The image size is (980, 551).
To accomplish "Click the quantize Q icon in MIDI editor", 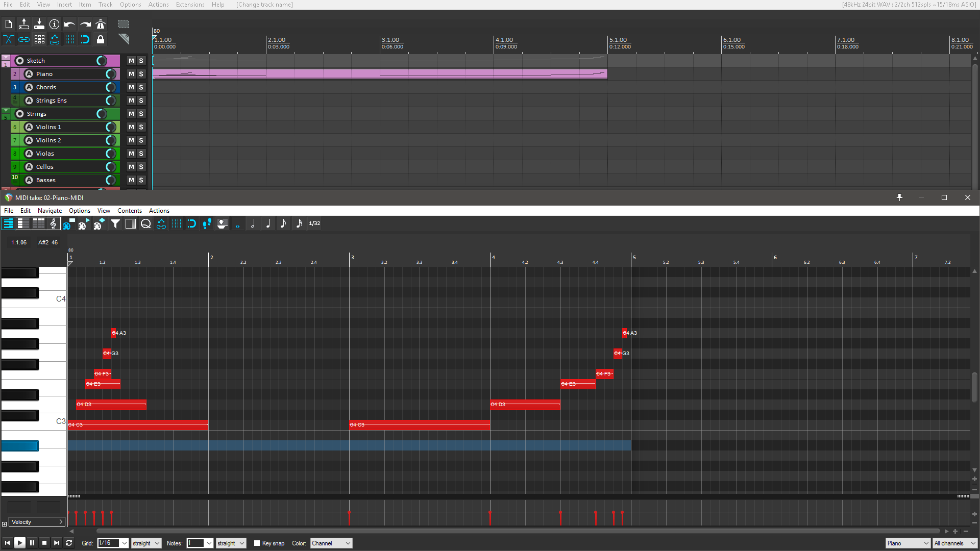I will (x=145, y=223).
